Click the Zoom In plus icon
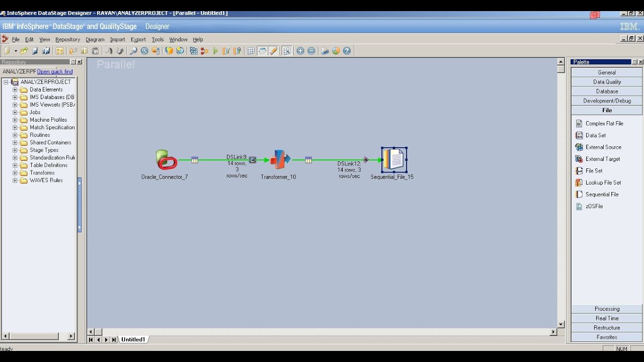644x362 pixels. 300,51
